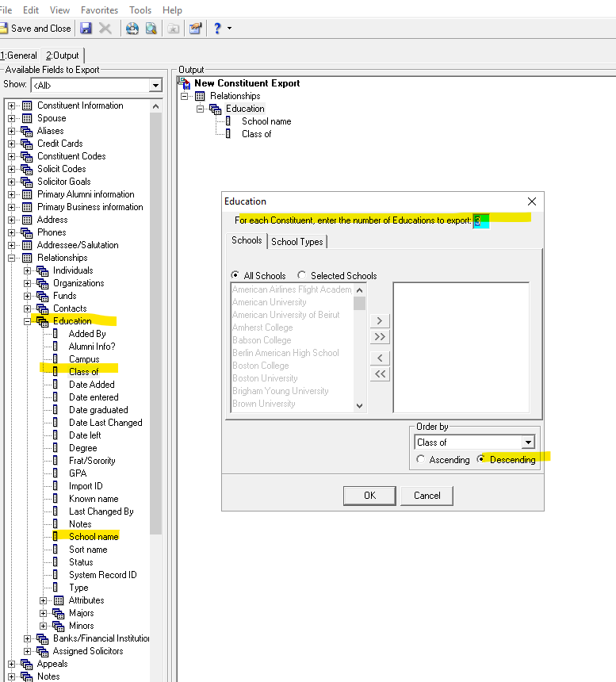Click the Funds relationship icon
The width and height of the screenshot is (616, 682).
[x=43, y=296]
